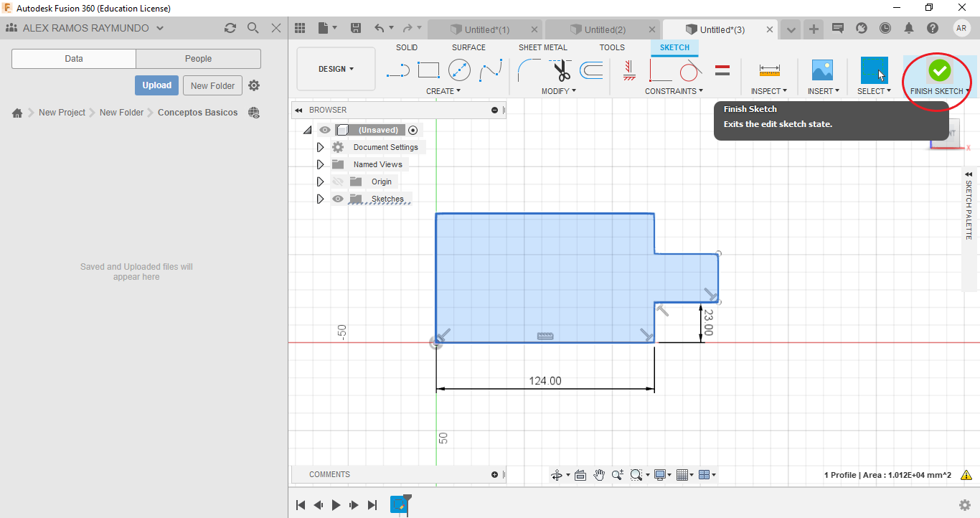Image resolution: width=980 pixels, height=518 pixels.
Task: Apply the Equal constraint
Action: click(722, 70)
